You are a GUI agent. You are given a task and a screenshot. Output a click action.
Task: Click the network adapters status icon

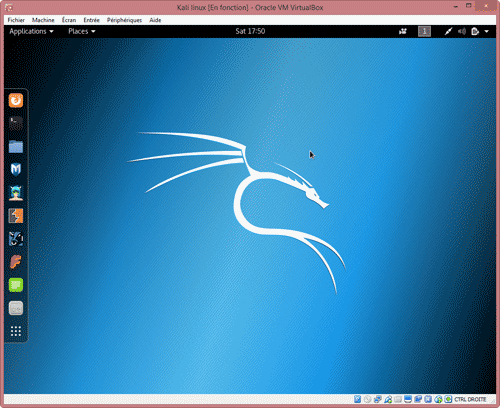[x=378, y=399]
